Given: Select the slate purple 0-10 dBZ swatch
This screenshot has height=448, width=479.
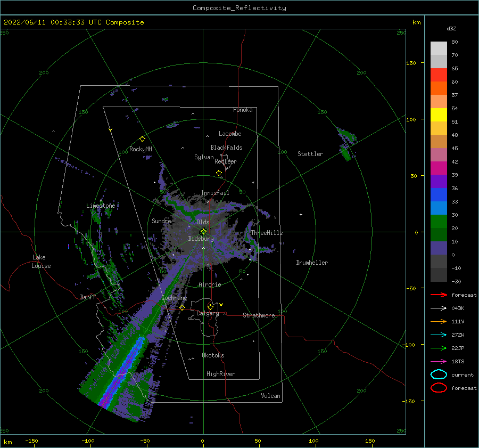Looking at the screenshot, I should click(439, 248).
